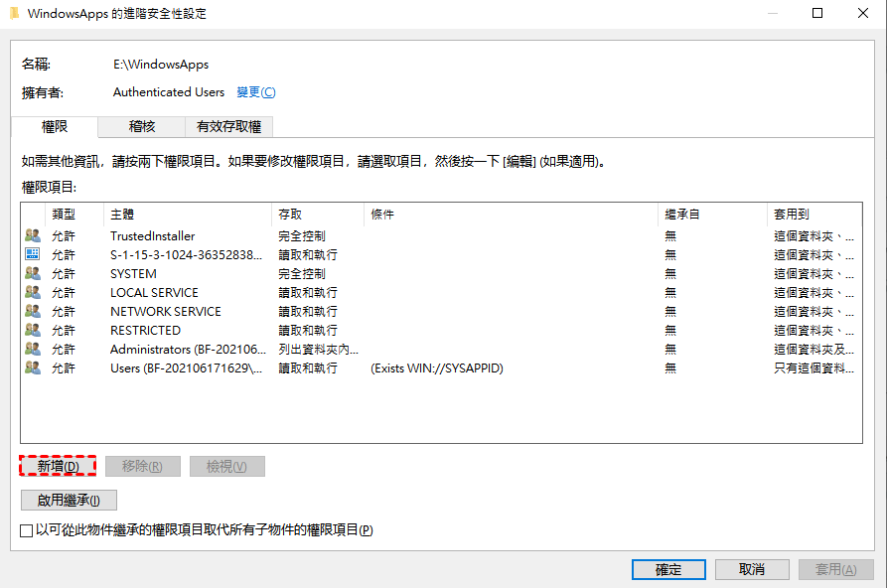This screenshot has height=588, width=887.
Task: Click 讀取和執行 in the LOCAL SERVICE row
Action: pos(308,293)
